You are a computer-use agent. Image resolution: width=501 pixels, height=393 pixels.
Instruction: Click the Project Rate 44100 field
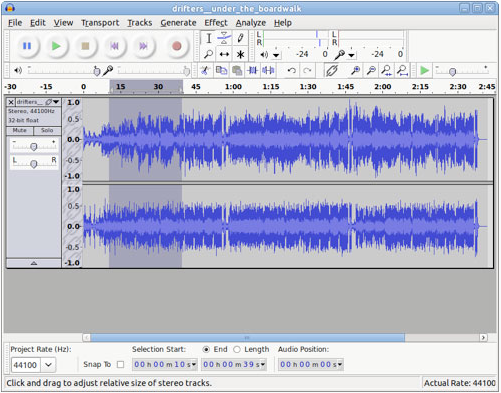click(x=26, y=365)
